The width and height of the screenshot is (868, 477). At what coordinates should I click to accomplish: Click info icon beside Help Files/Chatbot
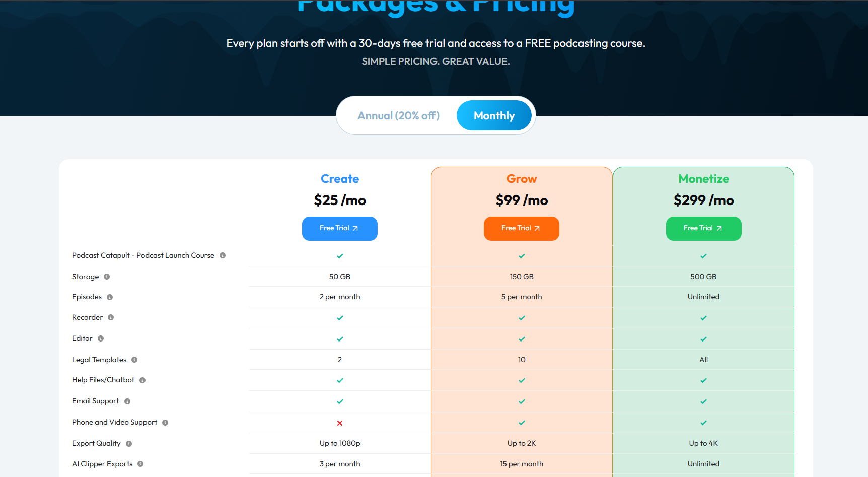pos(142,380)
